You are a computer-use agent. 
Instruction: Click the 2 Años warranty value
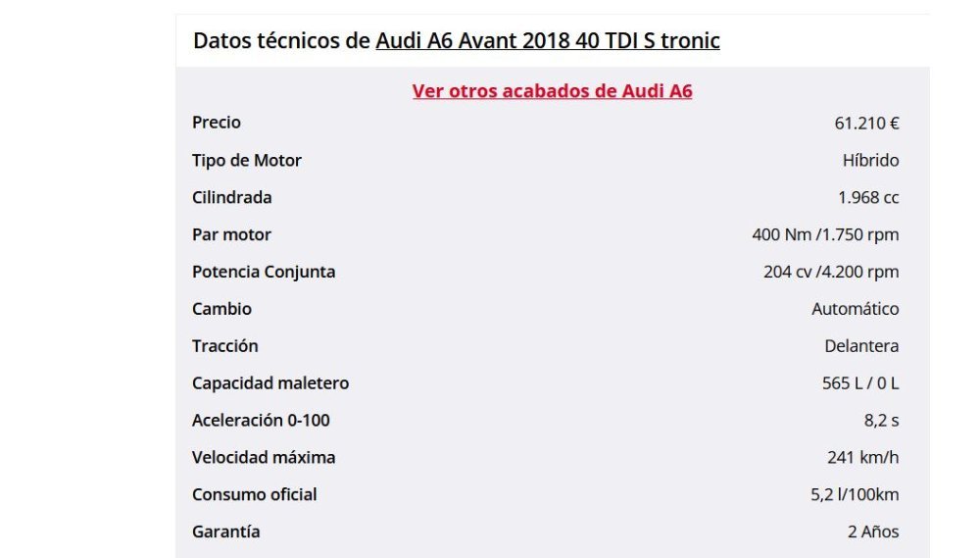[x=873, y=532]
